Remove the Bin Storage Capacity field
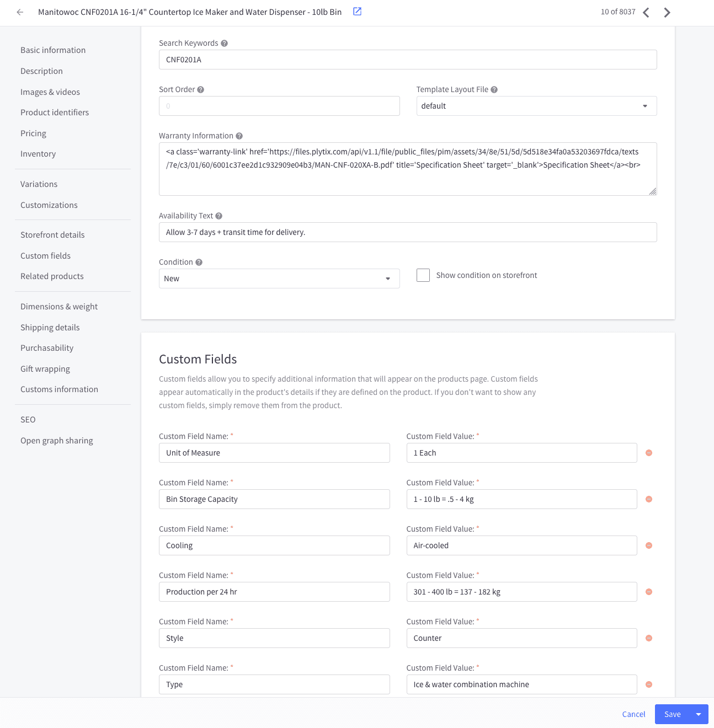The height and width of the screenshot is (728, 714). click(x=648, y=499)
